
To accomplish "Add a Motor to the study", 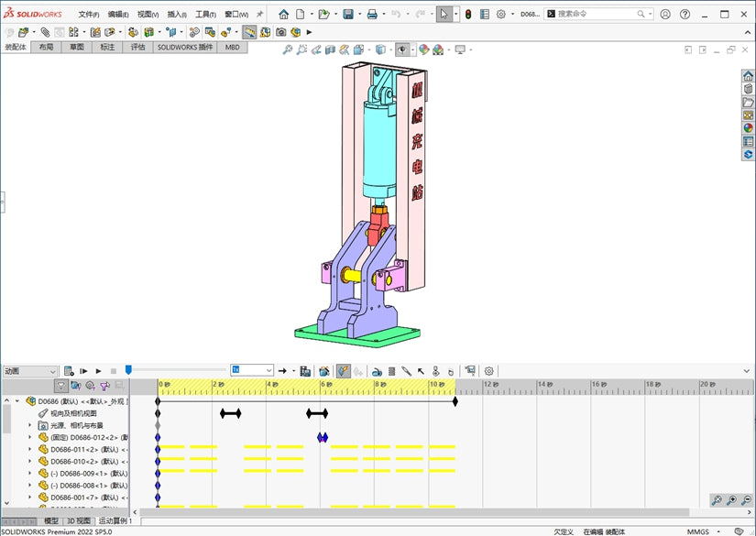I will (x=377, y=371).
